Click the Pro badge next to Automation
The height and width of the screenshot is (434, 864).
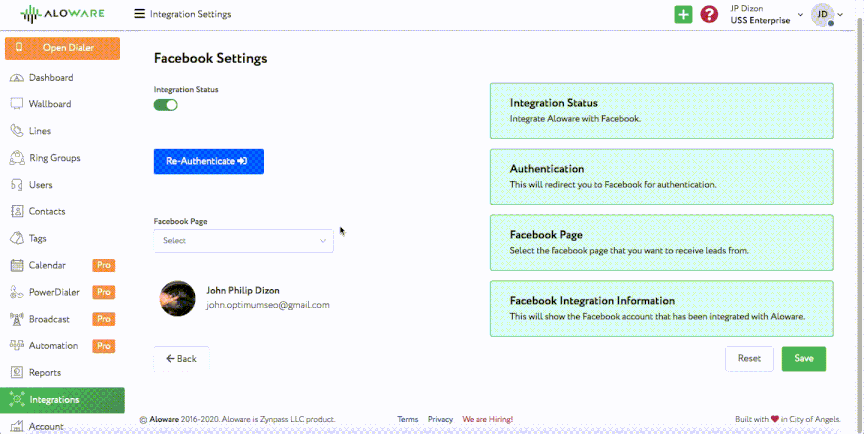click(x=104, y=346)
